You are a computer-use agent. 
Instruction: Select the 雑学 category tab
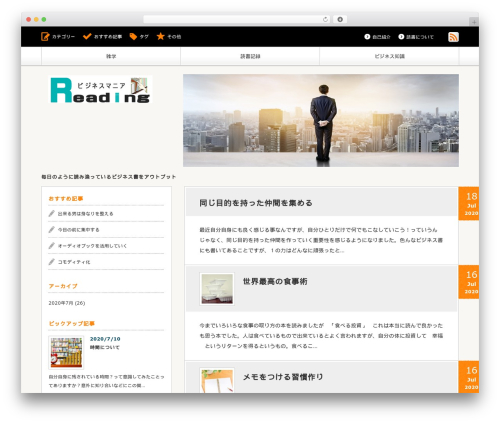tap(111, 56)
